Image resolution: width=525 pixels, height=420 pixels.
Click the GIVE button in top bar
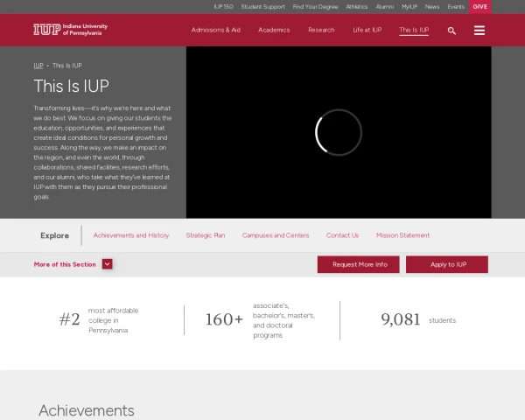click(479, 7)
